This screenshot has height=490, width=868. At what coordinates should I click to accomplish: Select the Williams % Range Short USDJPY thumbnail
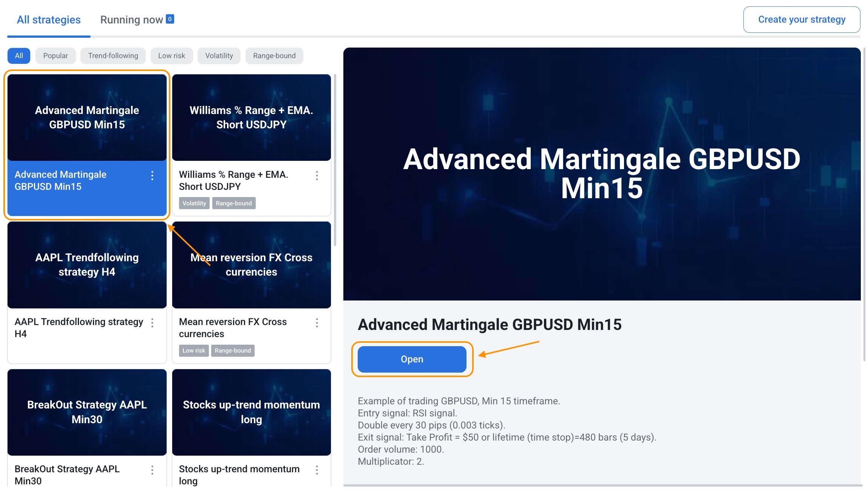(x=251, y=117)
